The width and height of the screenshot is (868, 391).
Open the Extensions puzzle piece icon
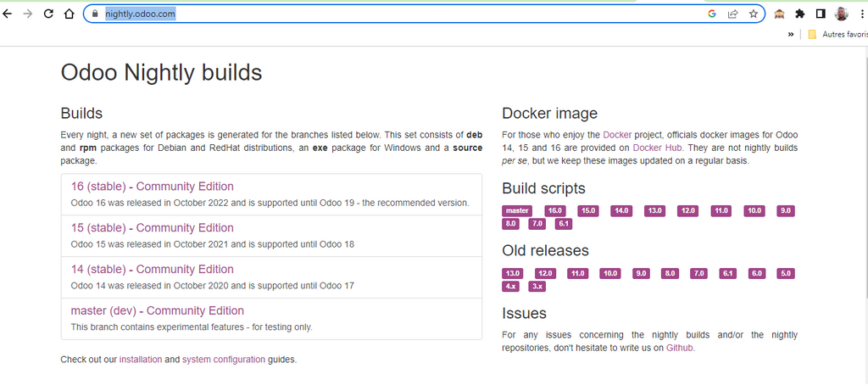tap(799, 14)
